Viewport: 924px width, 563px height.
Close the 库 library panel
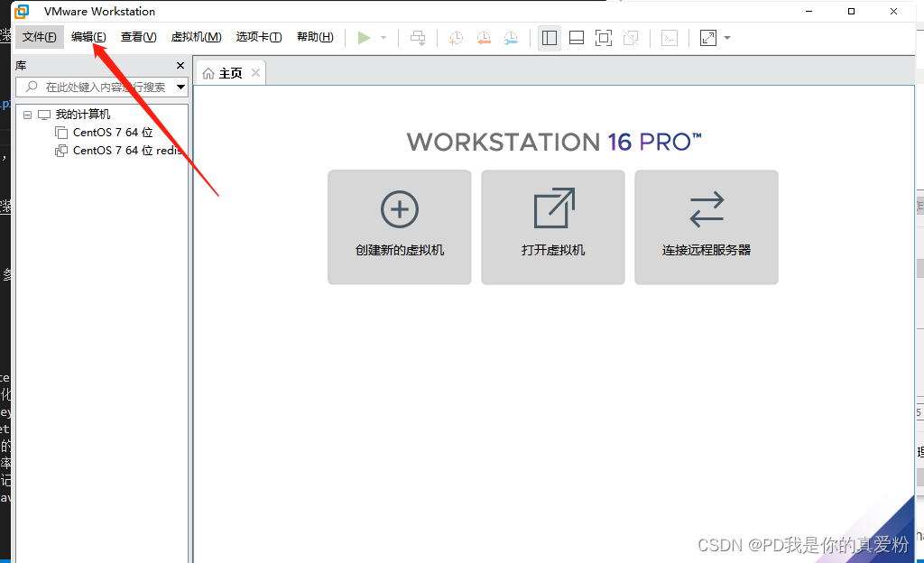pyautogui.click(x=180, y=65)
